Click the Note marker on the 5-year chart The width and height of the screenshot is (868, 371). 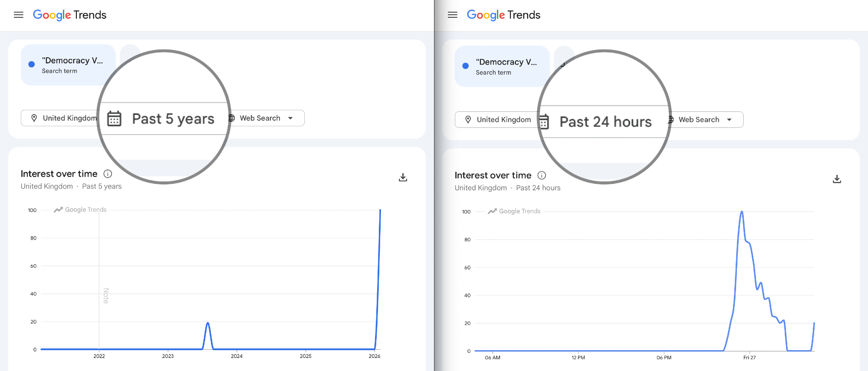point(106,295)
